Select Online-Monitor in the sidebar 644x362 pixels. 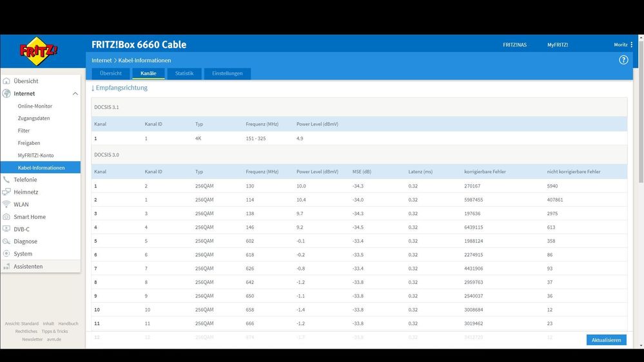pos(35,106)
